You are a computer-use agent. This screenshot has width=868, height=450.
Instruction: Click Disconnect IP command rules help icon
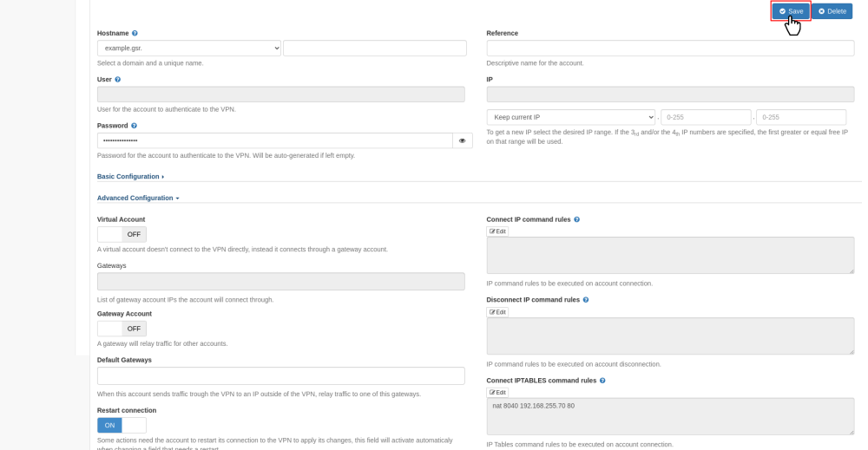(x=586, y=300)
